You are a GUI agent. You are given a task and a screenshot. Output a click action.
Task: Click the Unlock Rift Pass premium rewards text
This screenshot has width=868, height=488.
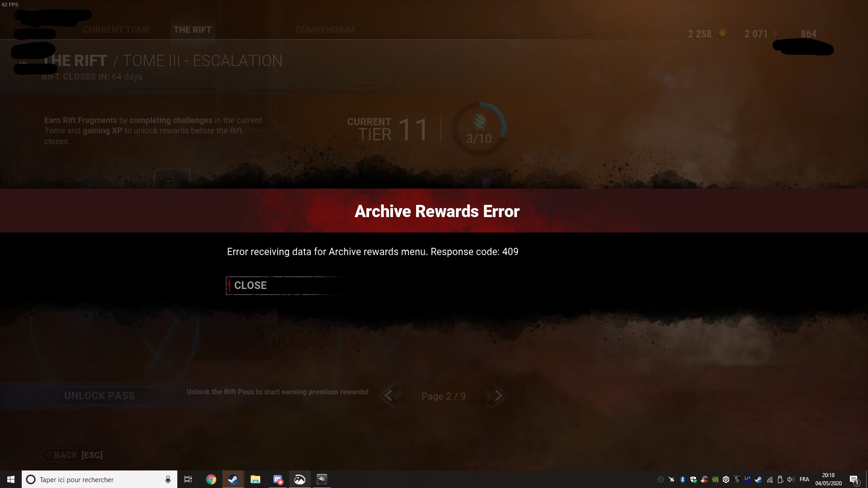point(278,392)
